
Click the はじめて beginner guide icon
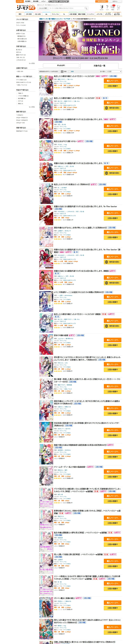coord(101,8)
